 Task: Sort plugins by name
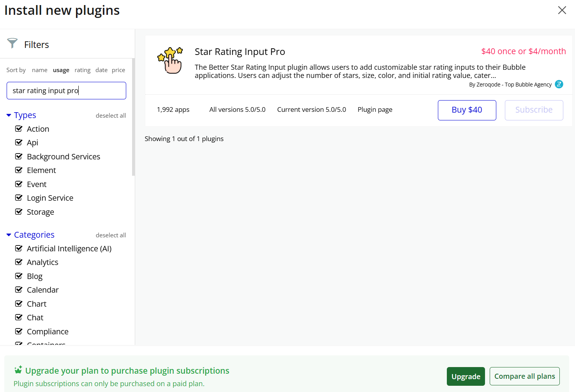pyautogui.click(x=40, y=70)
